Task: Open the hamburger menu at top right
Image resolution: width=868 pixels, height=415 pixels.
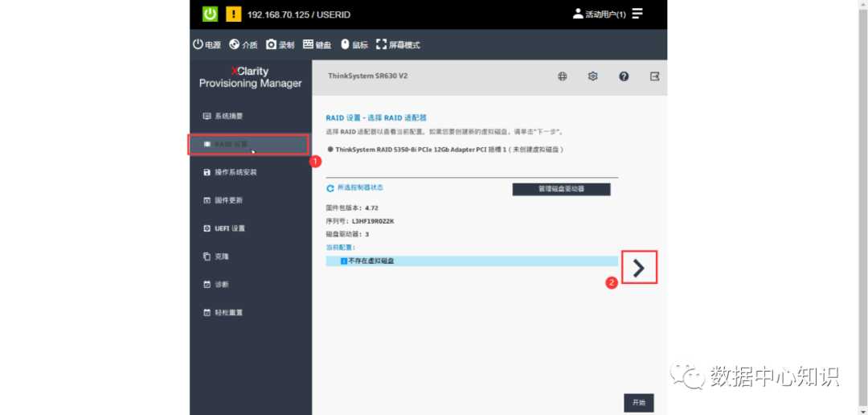Action: coord(637,14)
